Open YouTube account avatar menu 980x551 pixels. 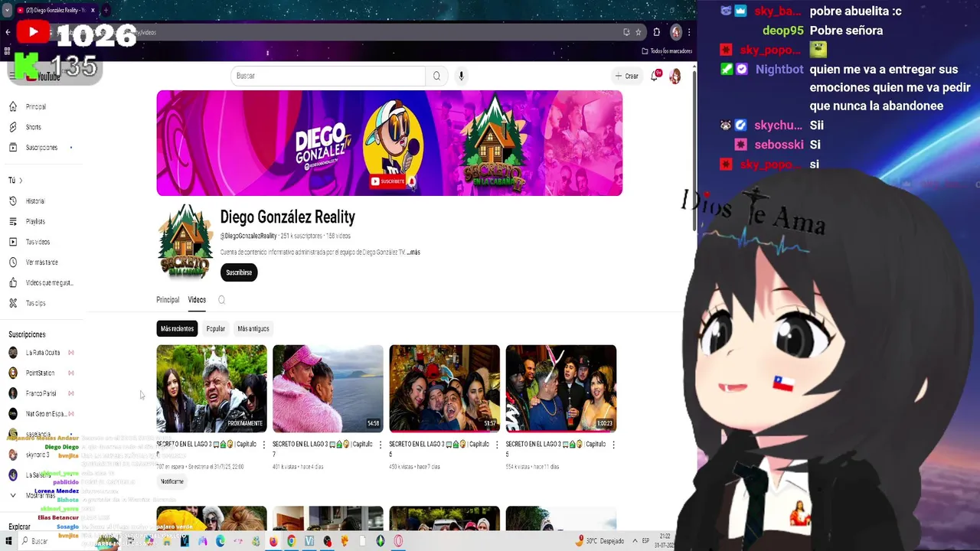675,76
